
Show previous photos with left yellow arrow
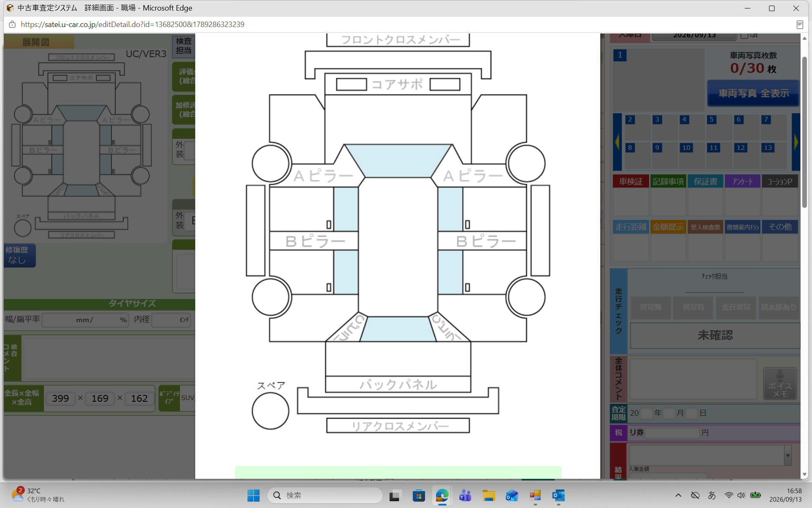click(617, 142)
